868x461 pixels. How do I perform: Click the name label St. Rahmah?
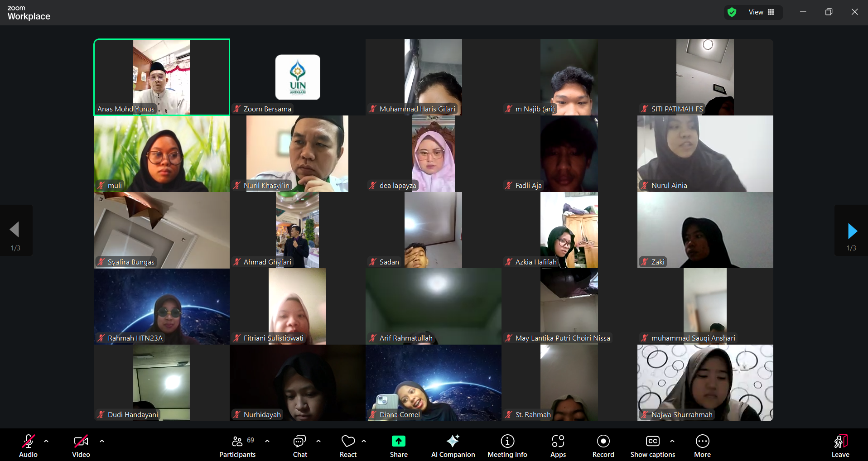click(x=533, y=414)
